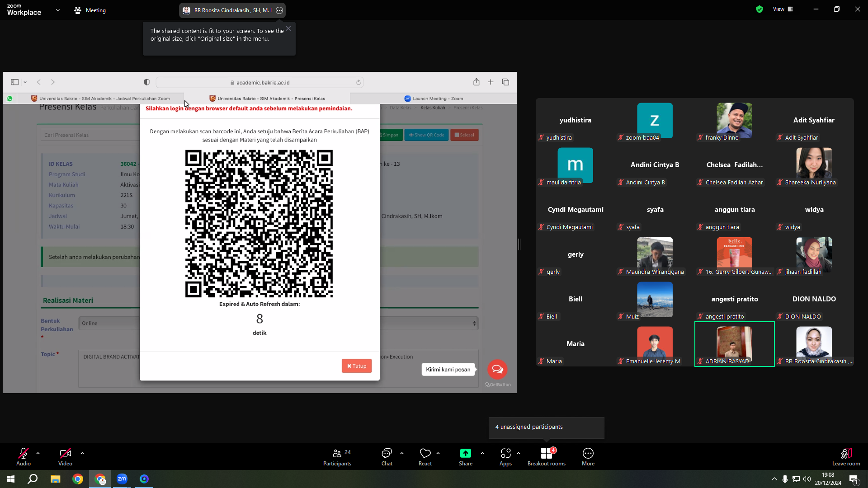Screen dimensions: 868x488
Task: Select ADRIAN RASYAD video tile
Action: (735, 344)
